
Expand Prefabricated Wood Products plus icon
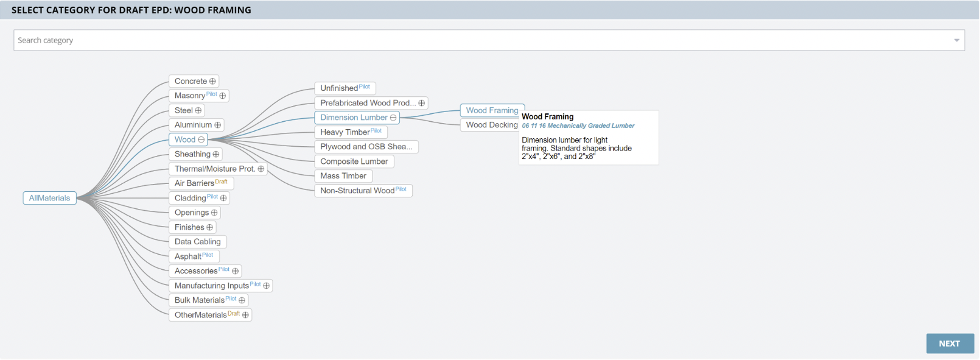(421, 104)
